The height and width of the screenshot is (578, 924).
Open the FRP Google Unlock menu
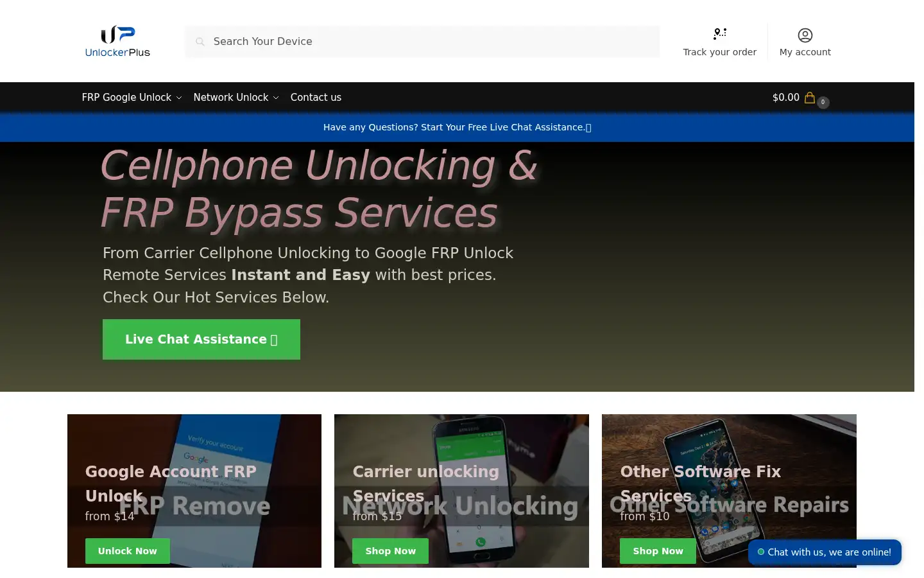[x=126, y=98]
